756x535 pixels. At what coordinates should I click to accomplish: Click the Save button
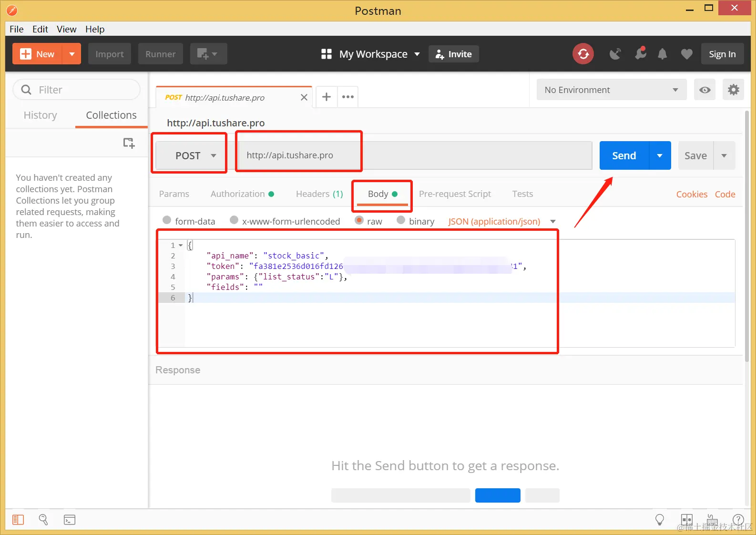695,155
